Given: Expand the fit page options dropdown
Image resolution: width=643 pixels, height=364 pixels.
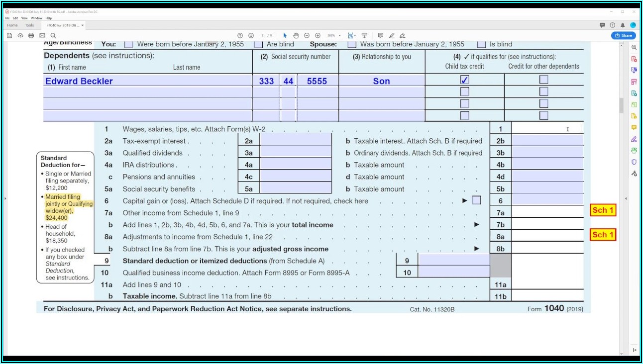Looking at the screenshot, I should click(x=355, y=35).
